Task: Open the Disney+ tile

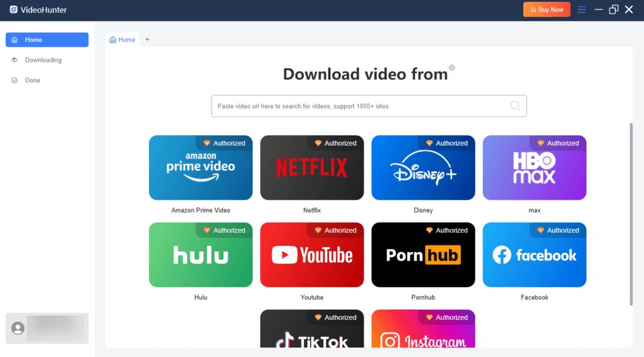Action: coord(423,167)
